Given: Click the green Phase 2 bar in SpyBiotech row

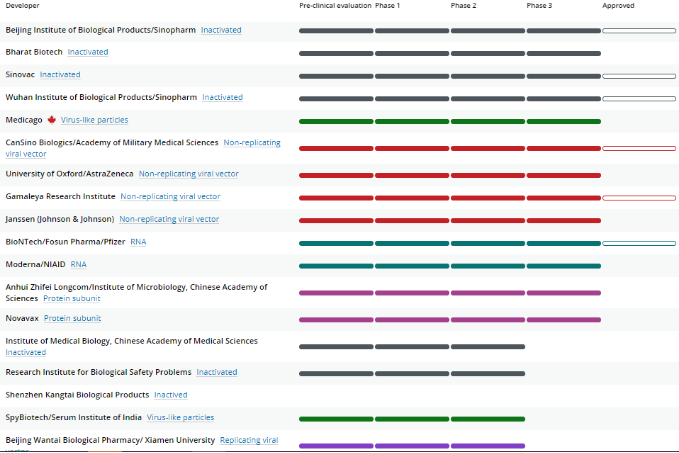Looking at the screenshot, I should point(488,419).
